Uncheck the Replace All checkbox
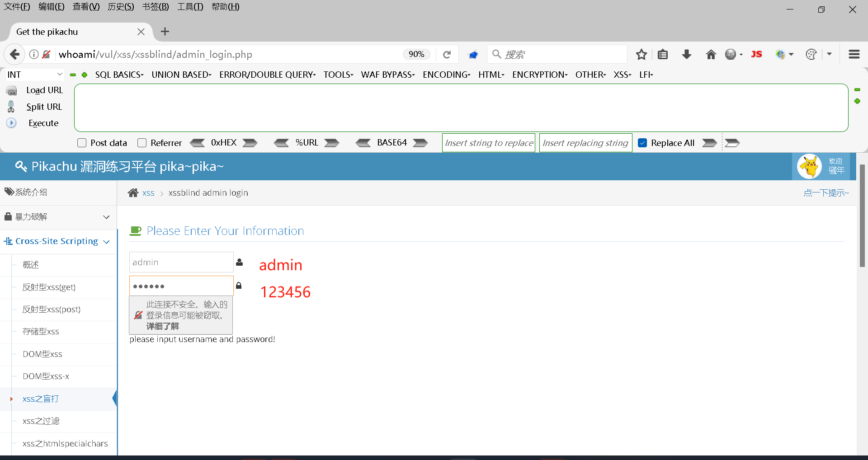 642,143
